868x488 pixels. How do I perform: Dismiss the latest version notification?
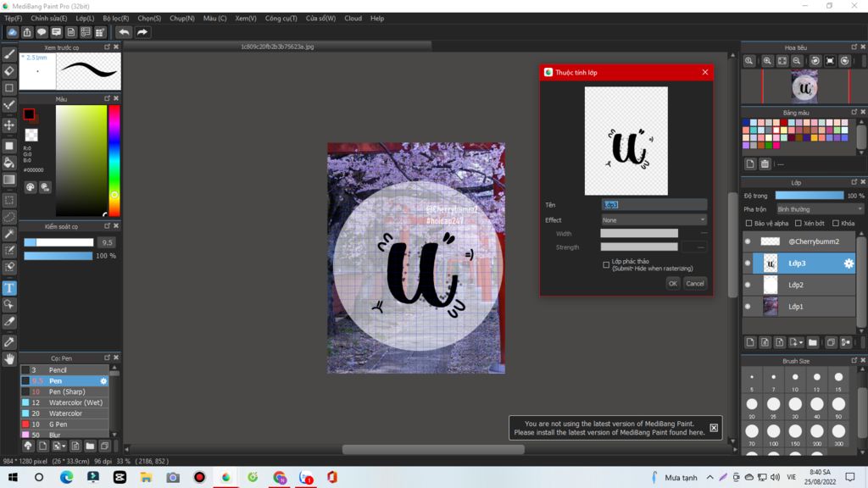pos(714,428)
